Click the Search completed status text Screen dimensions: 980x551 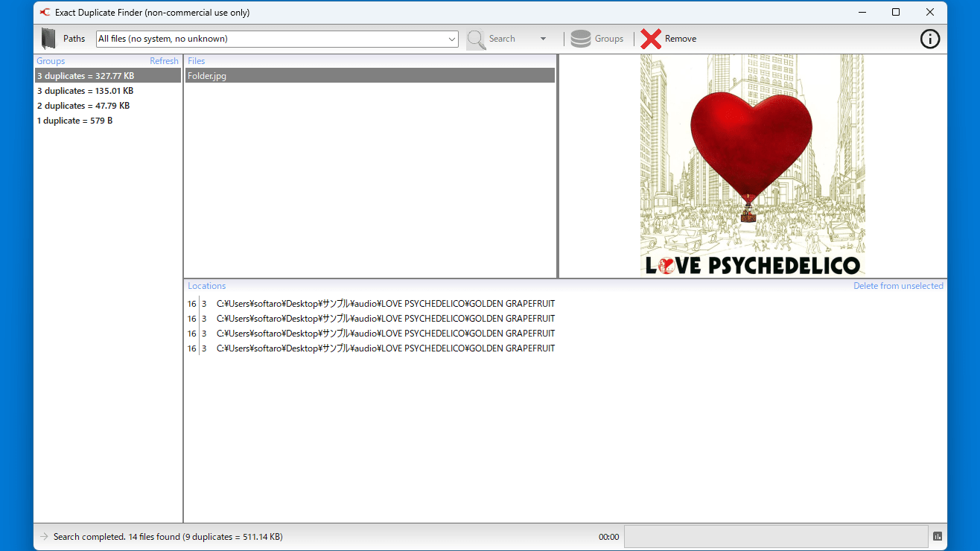tap(168, 536)
